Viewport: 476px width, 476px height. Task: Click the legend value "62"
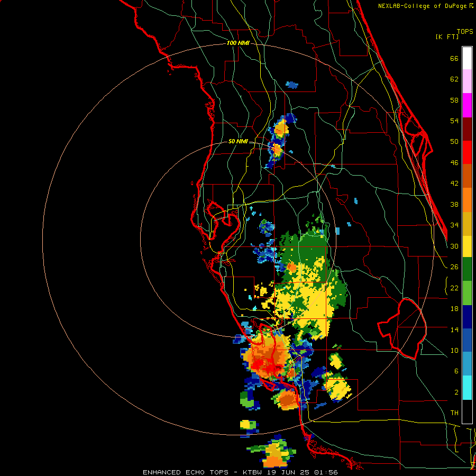pos(454,79)
